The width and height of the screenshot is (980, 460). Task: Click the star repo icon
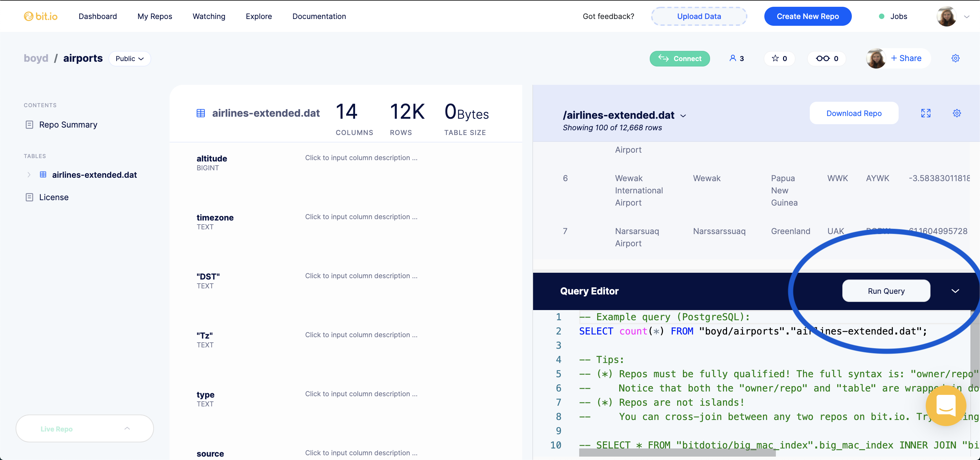click(775, 58)
